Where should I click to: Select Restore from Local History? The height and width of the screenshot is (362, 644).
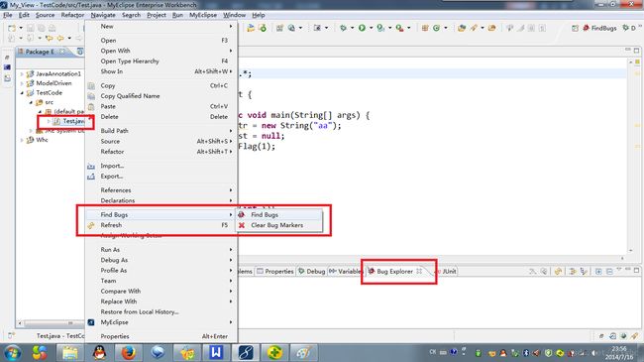tap(161, 311)
